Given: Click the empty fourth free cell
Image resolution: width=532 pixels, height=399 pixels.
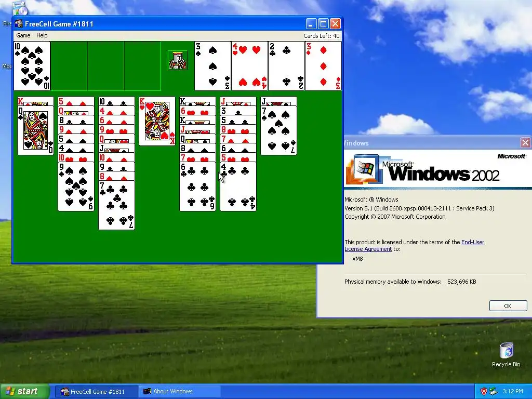Looking at the screenshot, I should [x=142, y=66].
